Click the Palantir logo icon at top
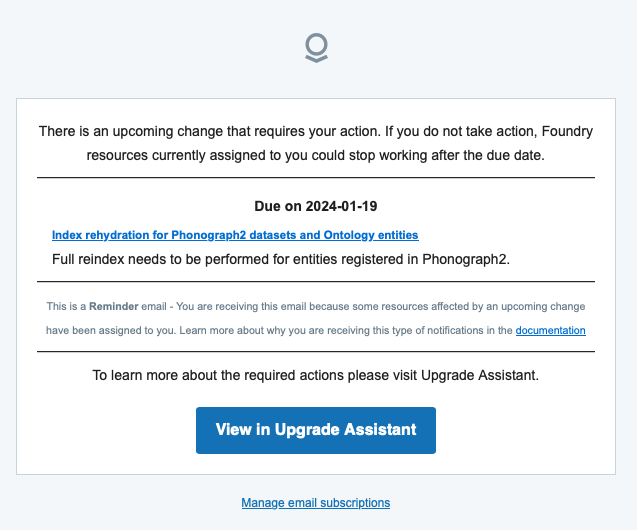The height and width of the screenshot is (530, 637). tap(316, 48)
